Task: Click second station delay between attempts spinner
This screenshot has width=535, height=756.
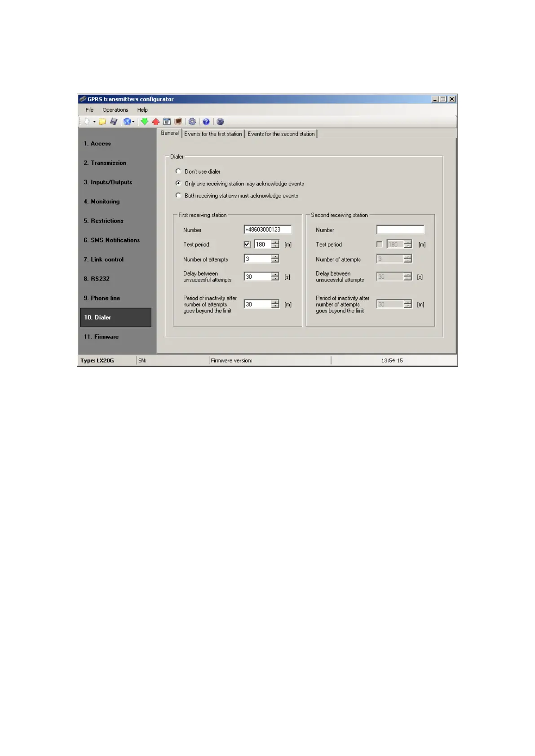Action: click(x=408, y=277)
